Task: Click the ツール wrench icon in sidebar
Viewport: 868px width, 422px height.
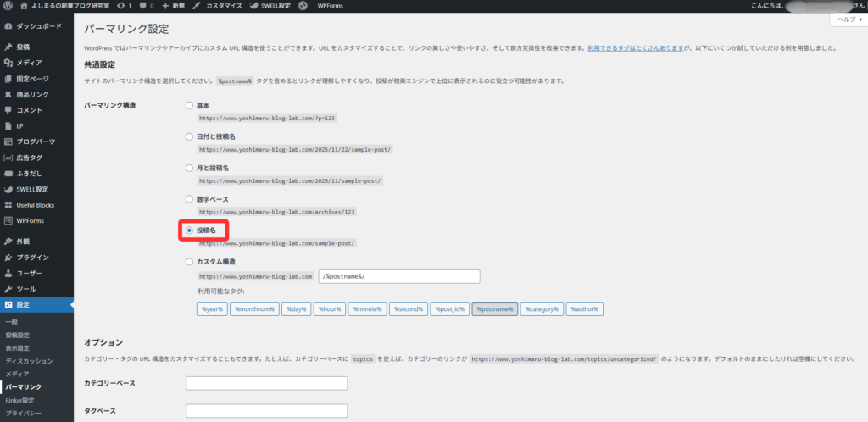Action: (8, 289)
